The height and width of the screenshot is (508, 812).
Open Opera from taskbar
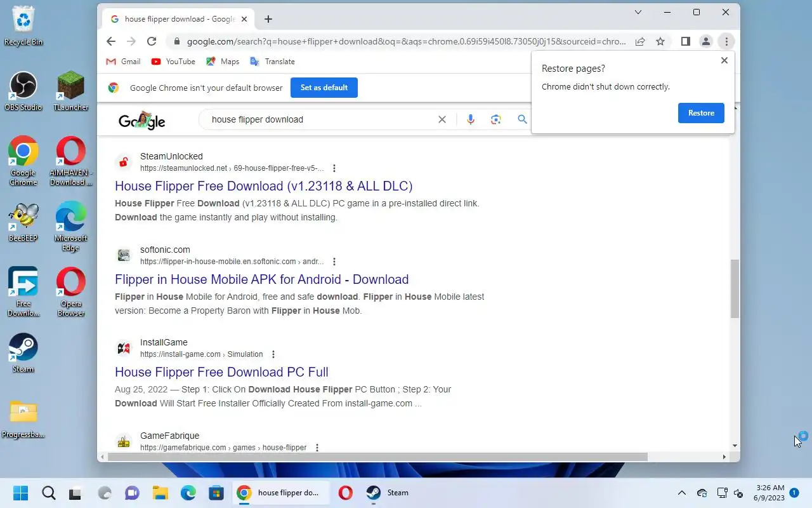pyautogui.click(x=345, y=493)
